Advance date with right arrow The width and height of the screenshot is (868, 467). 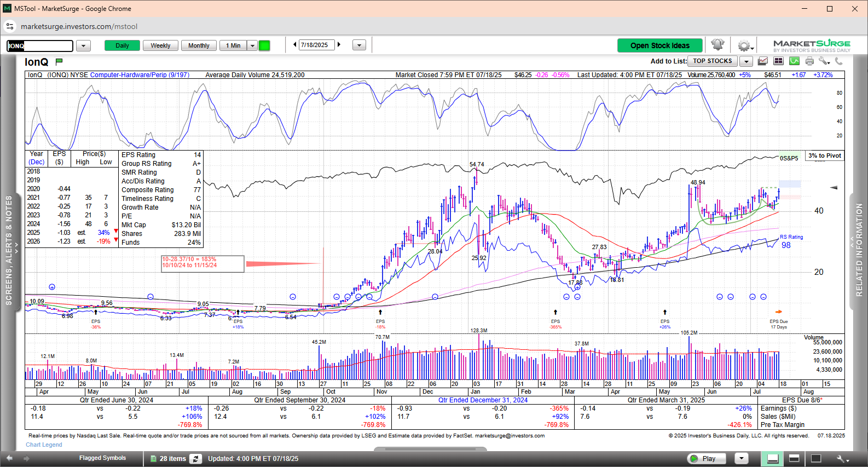click(x=339, y=45)
